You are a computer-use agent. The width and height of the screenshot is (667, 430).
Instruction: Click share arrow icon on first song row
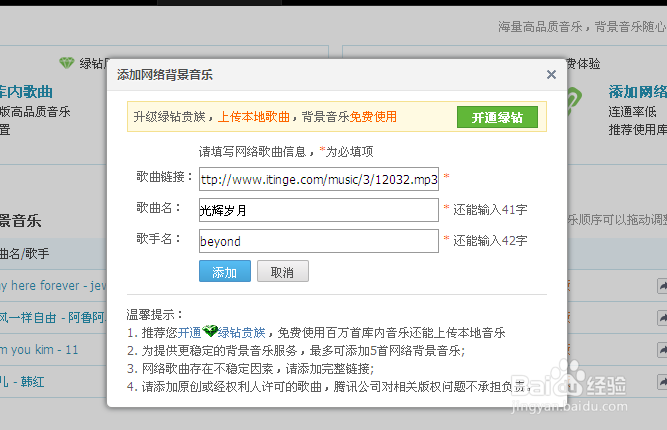click(662, 286)
